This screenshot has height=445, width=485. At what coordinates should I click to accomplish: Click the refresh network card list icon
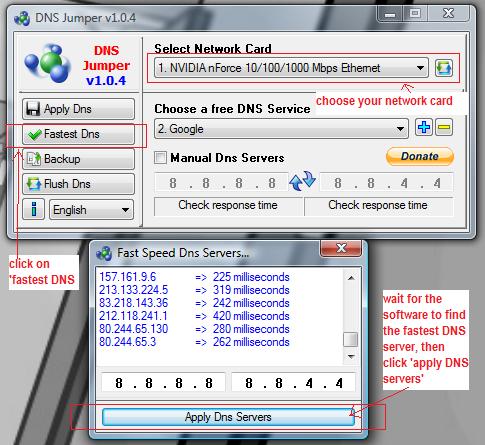pyautogui.click(x=444, y=68)
